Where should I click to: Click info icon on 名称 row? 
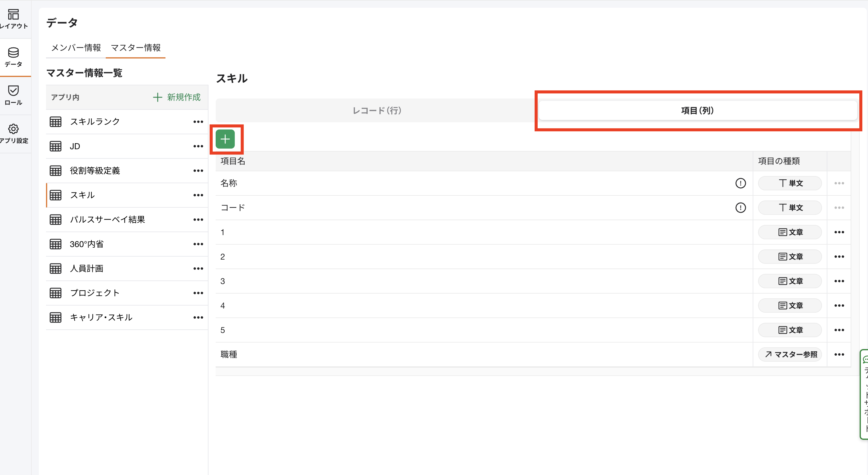coord(740,183)
